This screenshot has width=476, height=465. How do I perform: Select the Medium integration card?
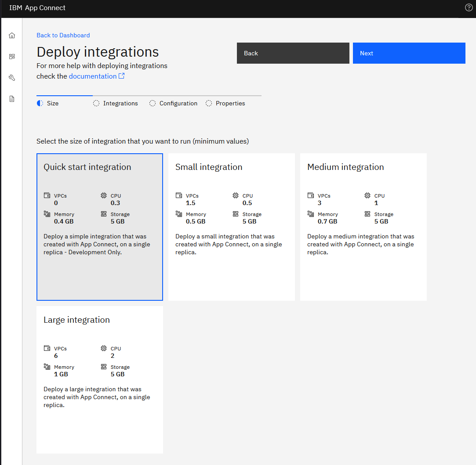click(x=363, y=227)
